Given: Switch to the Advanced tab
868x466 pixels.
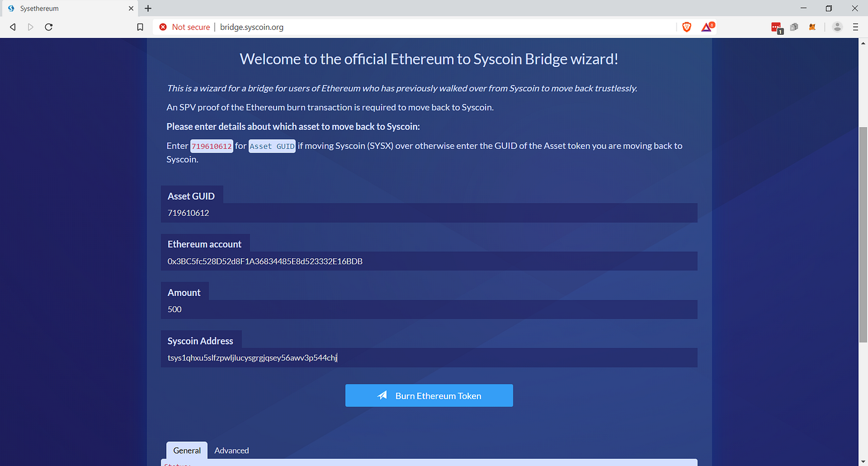Looking at the screenshot, I should click(x=231, y=450).
